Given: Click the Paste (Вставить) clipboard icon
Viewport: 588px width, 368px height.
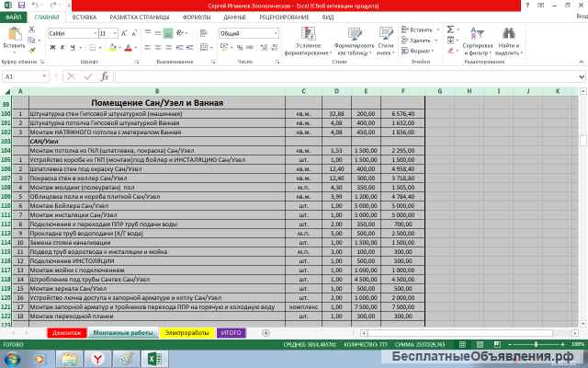Looking at the screenshot, I should click(x=13, y=33).
